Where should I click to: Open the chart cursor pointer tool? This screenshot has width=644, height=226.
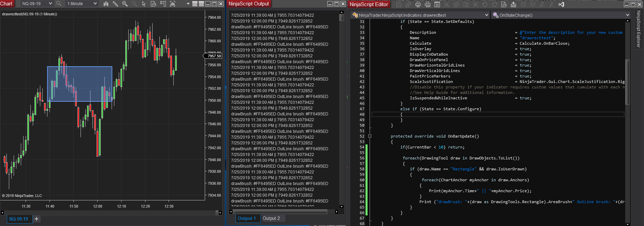pyautogui.click(x=144, y=4)
